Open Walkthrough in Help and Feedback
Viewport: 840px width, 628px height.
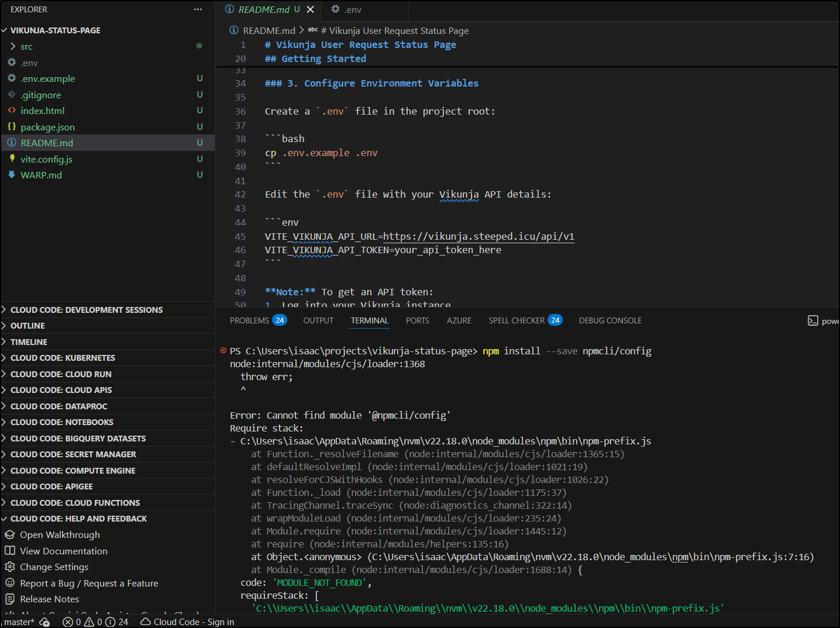[60, 535]
